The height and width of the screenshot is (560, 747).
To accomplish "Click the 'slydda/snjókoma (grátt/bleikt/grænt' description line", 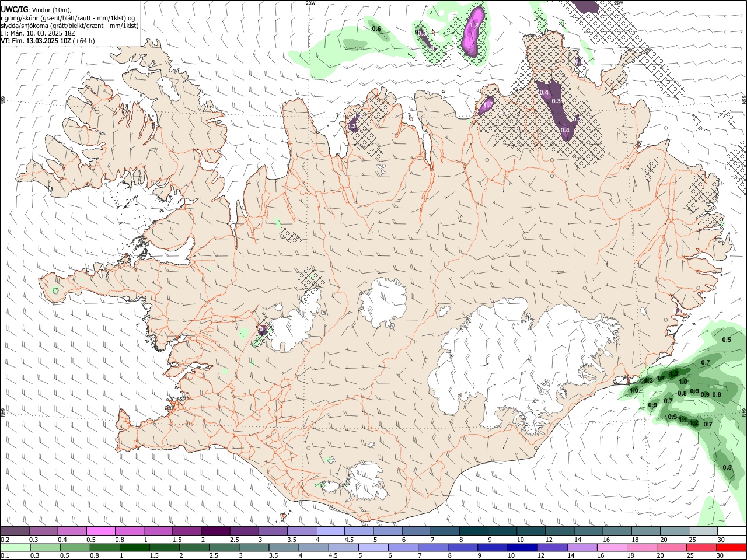I will [69, 26].
